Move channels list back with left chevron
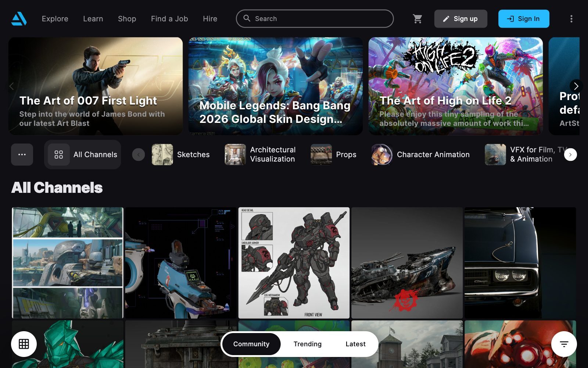The width and height of the screenshot is (588, 368). [x=139, y=155]
